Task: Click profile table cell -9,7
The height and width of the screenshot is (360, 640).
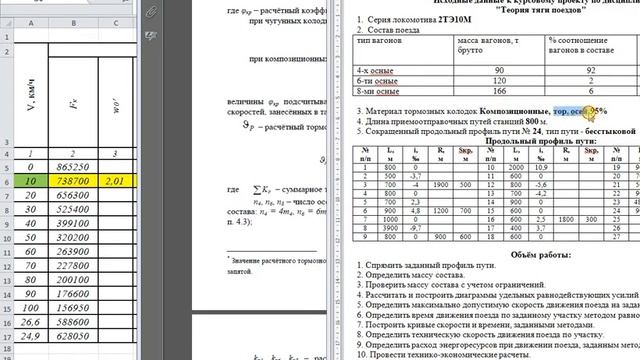Action: [416, 228]
